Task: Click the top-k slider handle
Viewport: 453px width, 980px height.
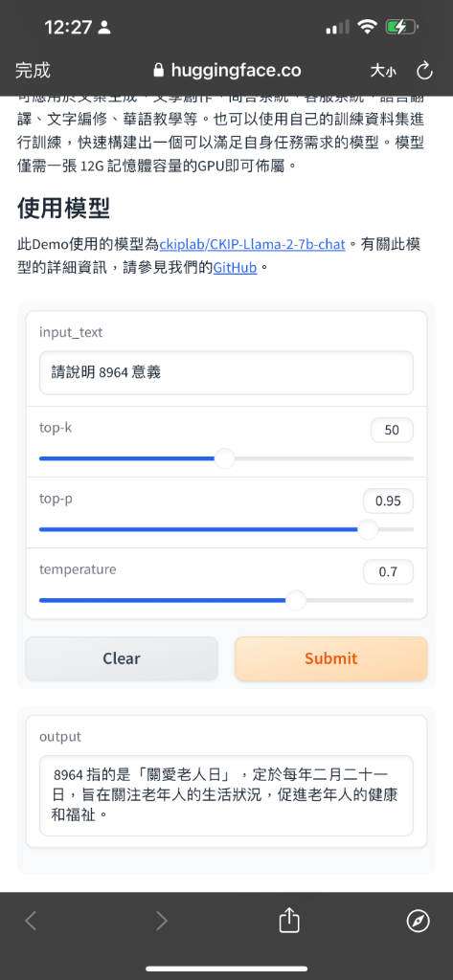Action: (x=225, y=458)
